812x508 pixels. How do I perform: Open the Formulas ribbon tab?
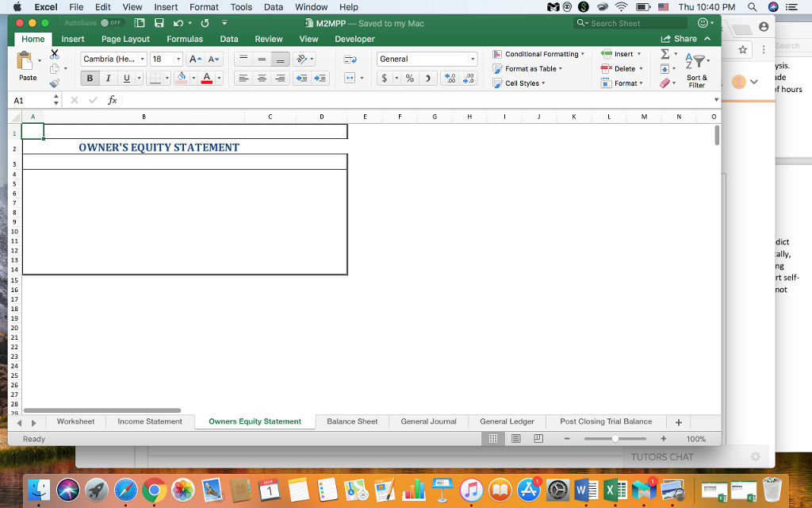[x=185, y=38]
